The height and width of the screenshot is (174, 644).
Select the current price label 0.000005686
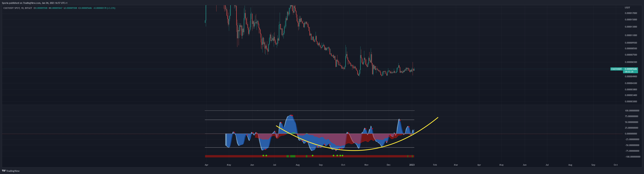pyautogui.click(x=631, y=69)
